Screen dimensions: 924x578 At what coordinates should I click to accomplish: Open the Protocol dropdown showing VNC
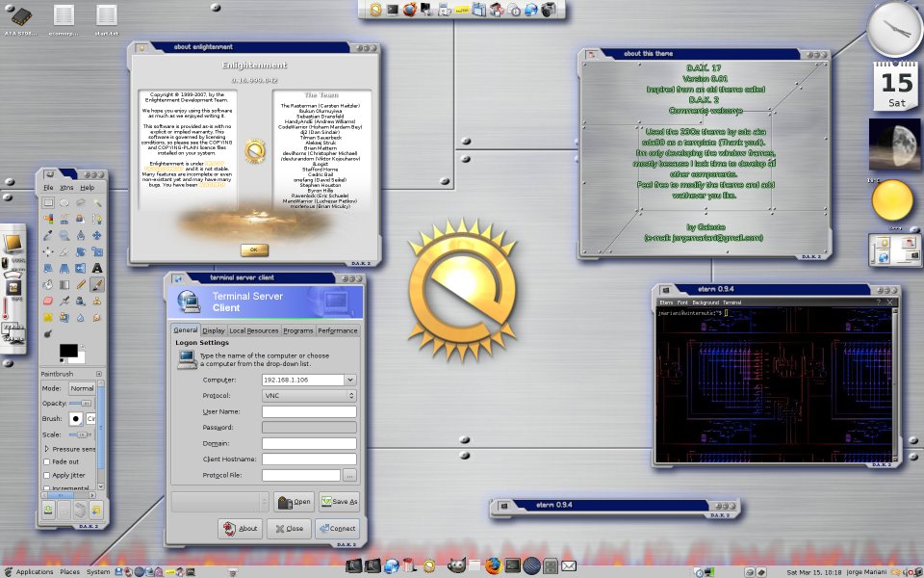tap(309, 396)
